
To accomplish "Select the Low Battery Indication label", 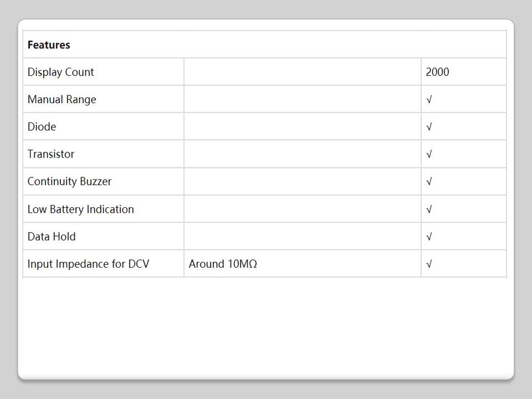I will click(80, 209).
